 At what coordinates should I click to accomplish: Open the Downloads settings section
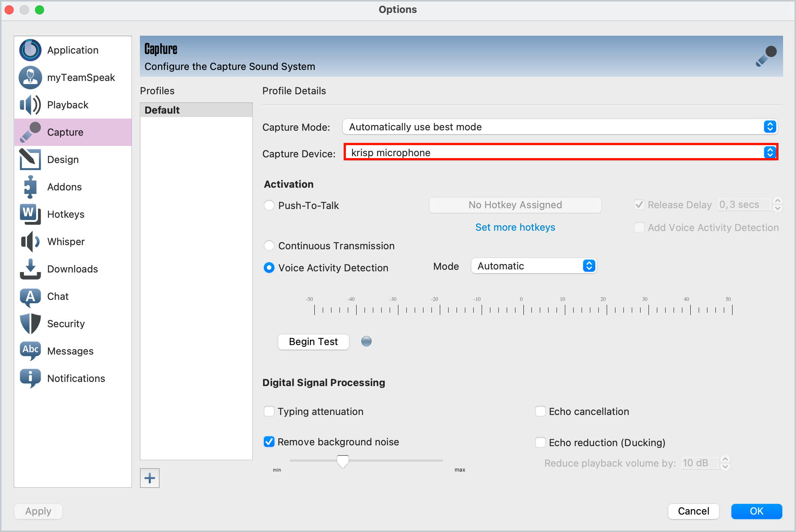point(30,269)
